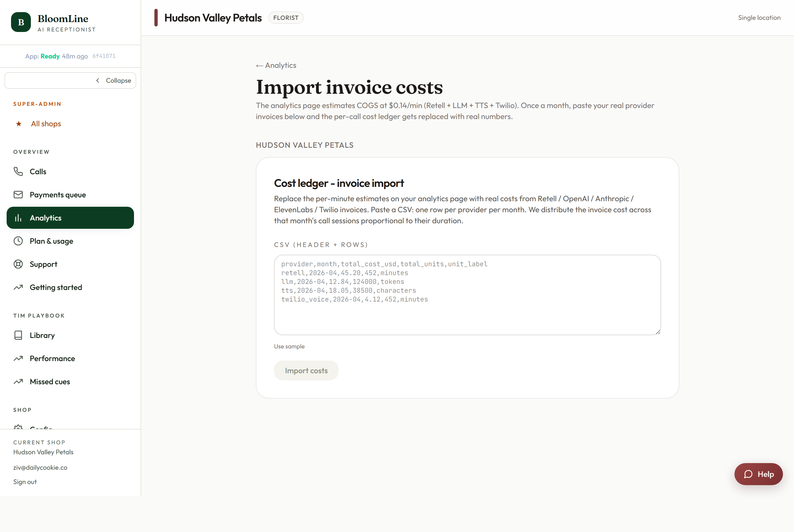Click the Use sample link
The height and width of the screenshot is (532, 794).
click(289, 346)
